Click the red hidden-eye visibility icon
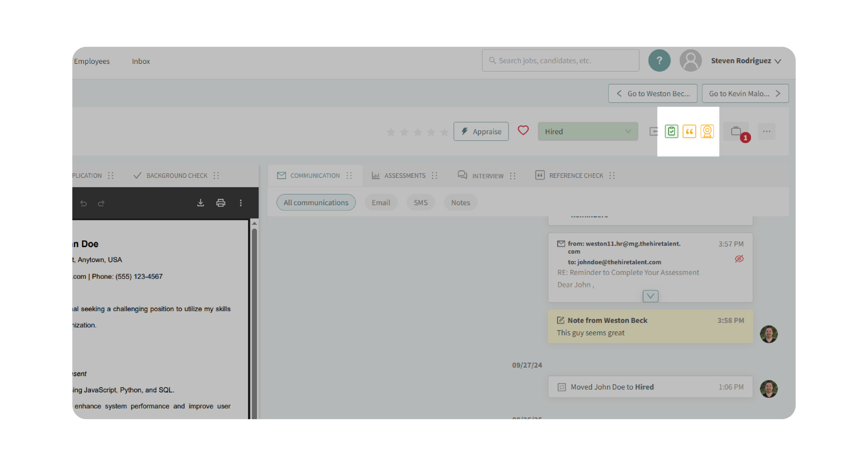The height and width of the screenshot is (466, 868). point(739,259)
